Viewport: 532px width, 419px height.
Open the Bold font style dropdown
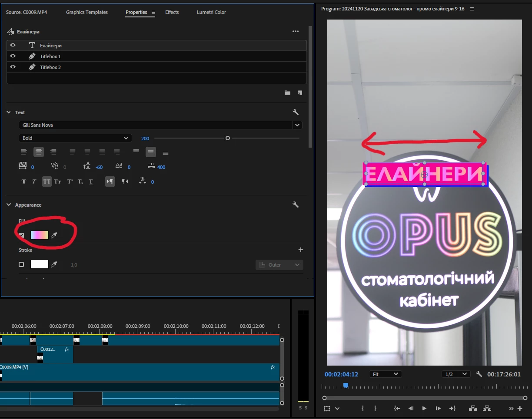75,138
